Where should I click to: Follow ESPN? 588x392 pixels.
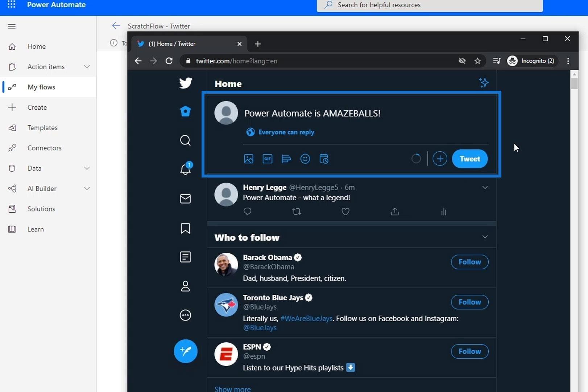(470, 351)
